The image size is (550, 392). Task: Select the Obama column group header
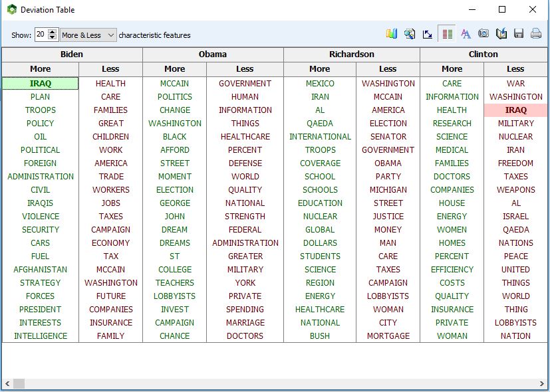(213, 54)
